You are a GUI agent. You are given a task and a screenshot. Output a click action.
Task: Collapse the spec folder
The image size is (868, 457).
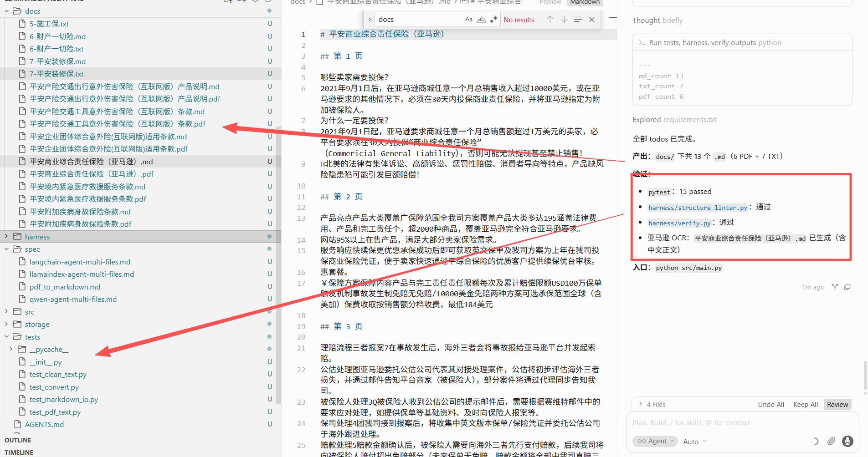[7, 249]
